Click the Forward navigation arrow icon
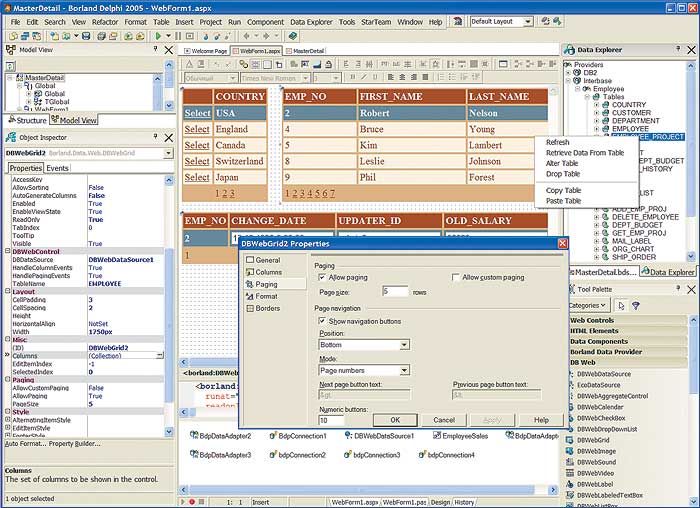Viewport: 700px width, 508px height. [x=266, y=36]
